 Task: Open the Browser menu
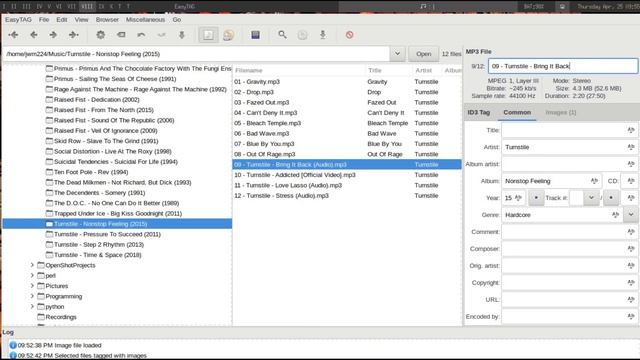coord(107,20)
